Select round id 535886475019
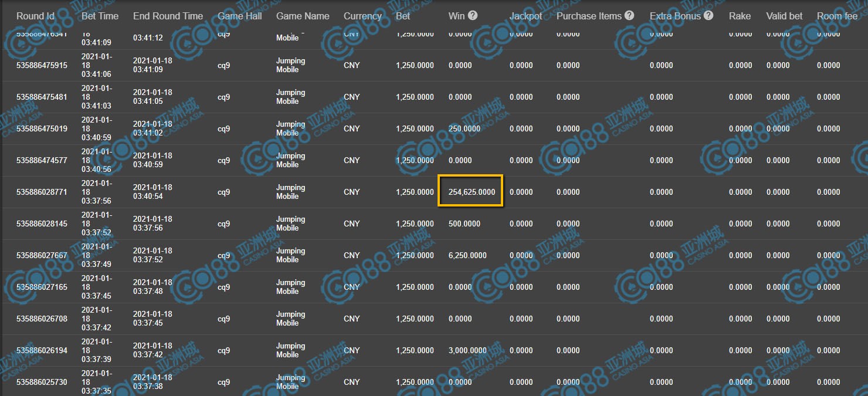This screenshot has width=868, height=396. (x=42, y=128)
